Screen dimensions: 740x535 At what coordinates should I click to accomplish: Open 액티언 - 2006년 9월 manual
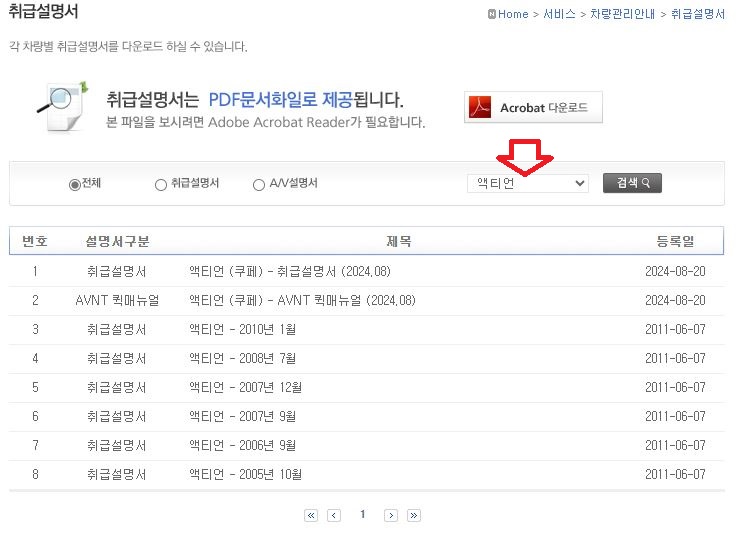point(243,445)
